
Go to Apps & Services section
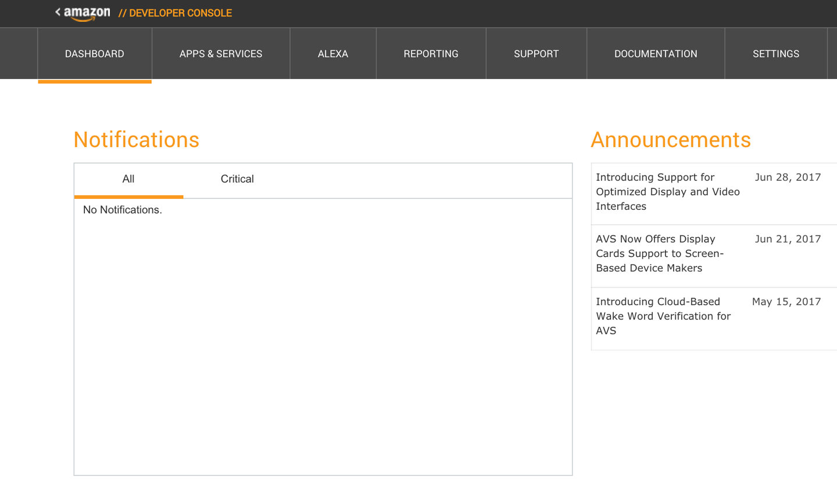pyautogui.click(x=221, y=53)
